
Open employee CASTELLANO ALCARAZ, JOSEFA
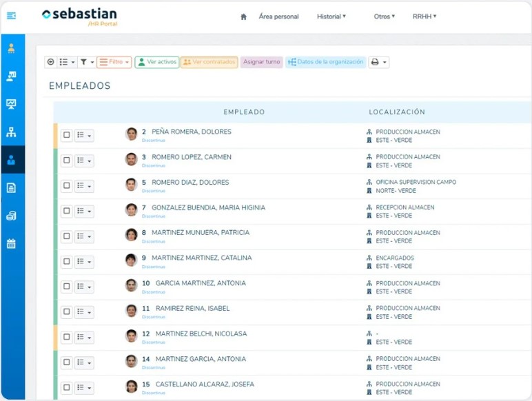click(x=205, y=384)
